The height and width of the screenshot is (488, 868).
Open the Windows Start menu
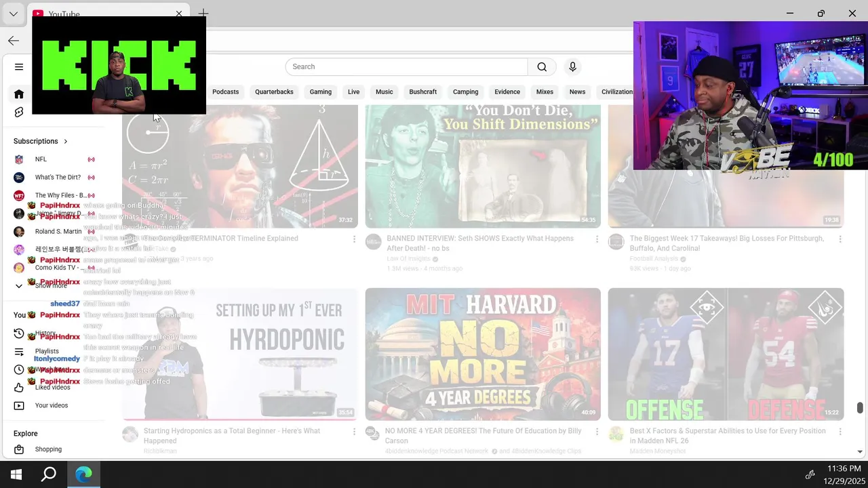[16, 474]
